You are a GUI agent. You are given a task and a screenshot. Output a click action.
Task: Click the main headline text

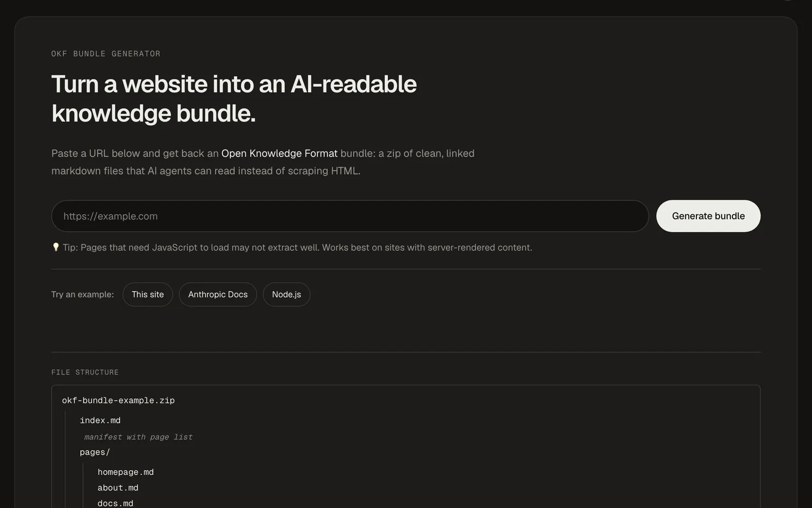coord(234,99)
